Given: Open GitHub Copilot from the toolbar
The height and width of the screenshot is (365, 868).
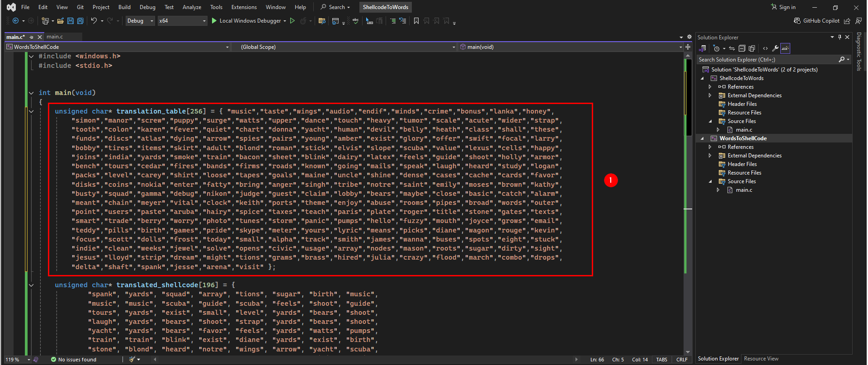Looking at the screenshot, I should [x=817, y=21].
